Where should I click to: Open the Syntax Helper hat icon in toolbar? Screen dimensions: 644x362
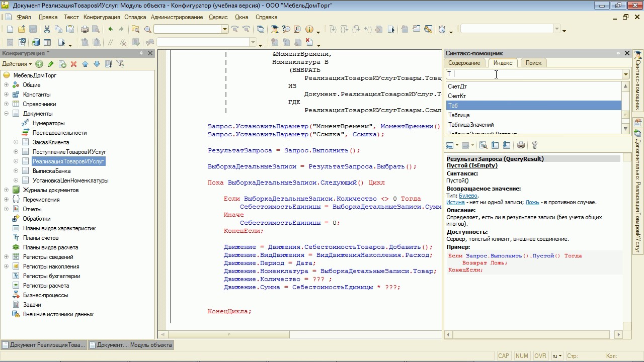[274, 30]
